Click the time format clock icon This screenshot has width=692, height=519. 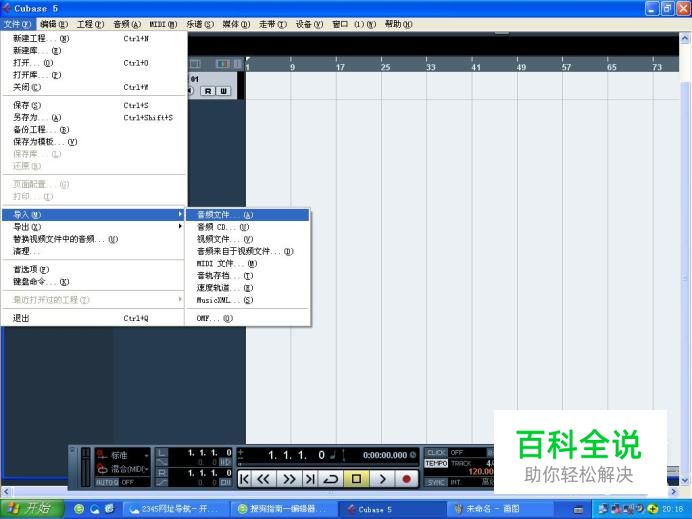tap(413, 455)
